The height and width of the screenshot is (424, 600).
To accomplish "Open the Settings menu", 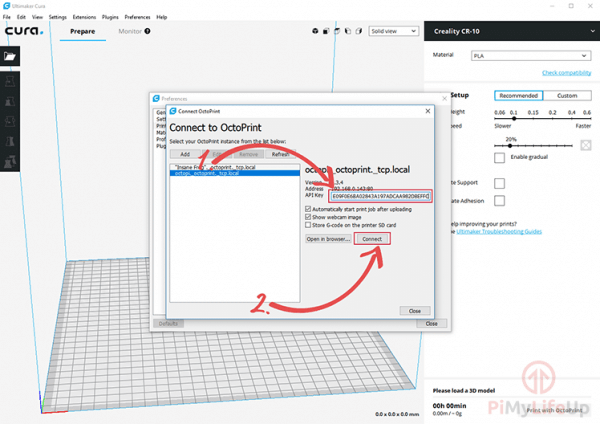I will tap(57, 17).
